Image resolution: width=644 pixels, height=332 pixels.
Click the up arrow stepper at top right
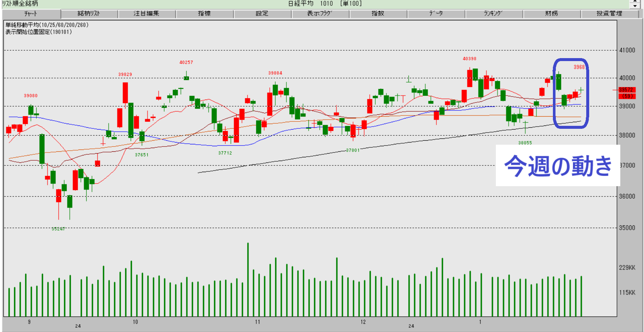[x=635, y=1]
